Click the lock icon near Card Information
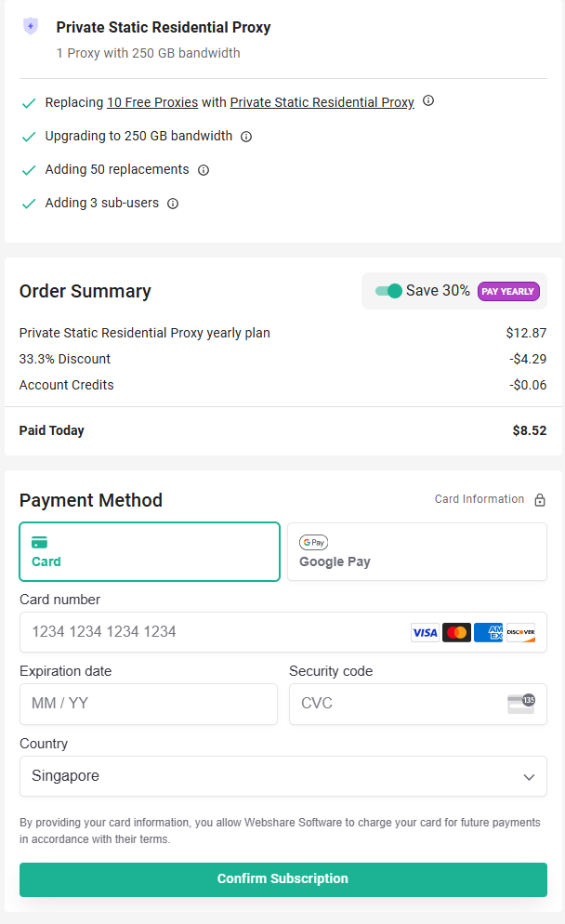 (540, 500)
